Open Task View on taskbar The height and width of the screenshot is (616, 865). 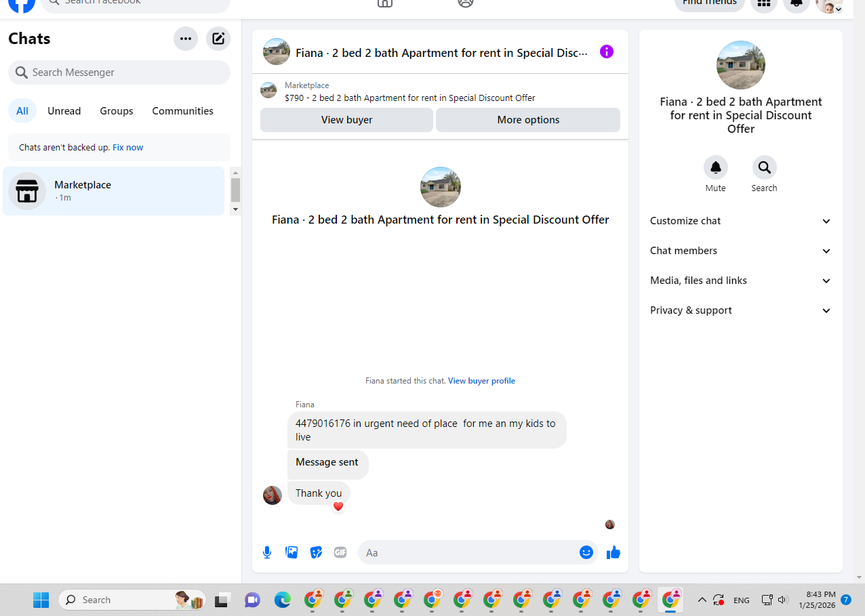pos(222,600)
